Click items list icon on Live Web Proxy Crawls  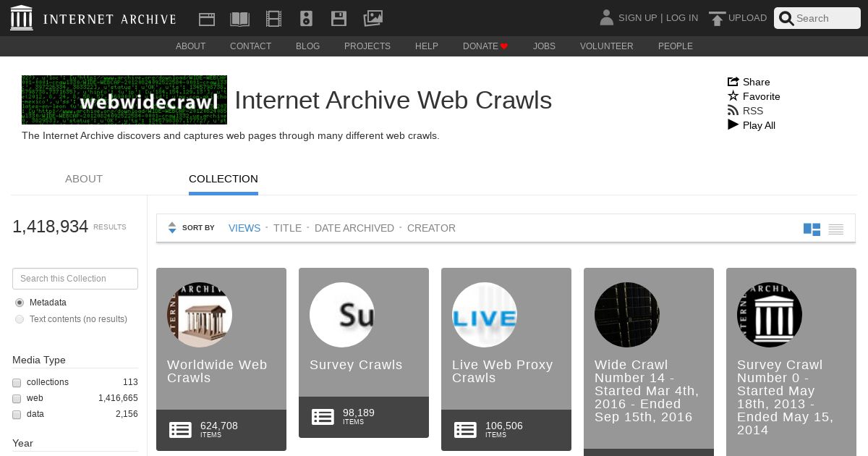click(465, 429)
